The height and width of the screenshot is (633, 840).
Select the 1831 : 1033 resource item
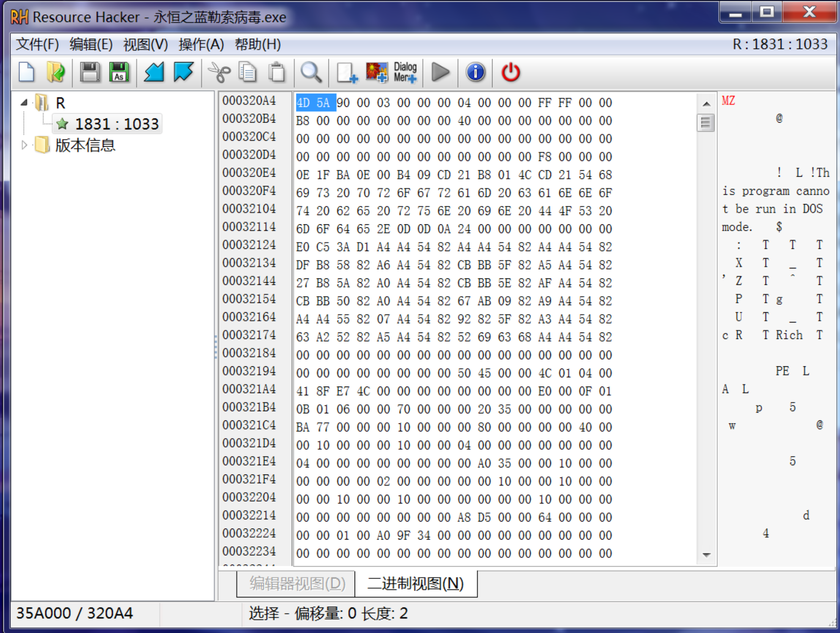(x=116, y=124)
